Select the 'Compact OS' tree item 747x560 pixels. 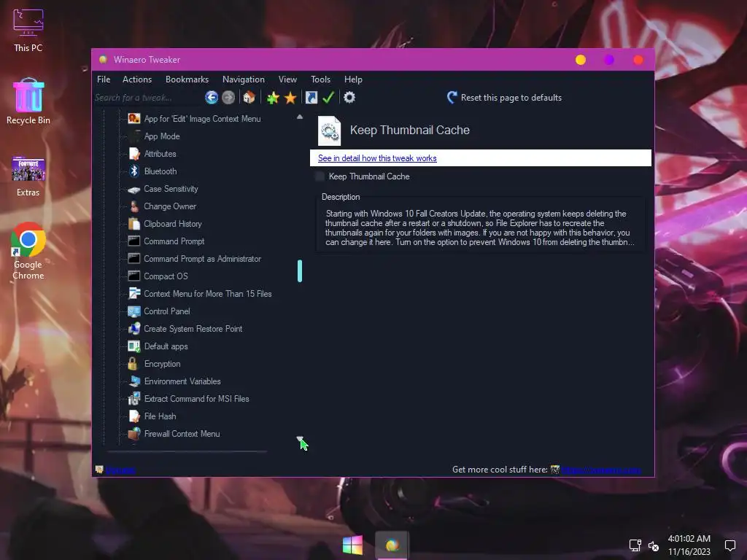(x=166, y=276)
